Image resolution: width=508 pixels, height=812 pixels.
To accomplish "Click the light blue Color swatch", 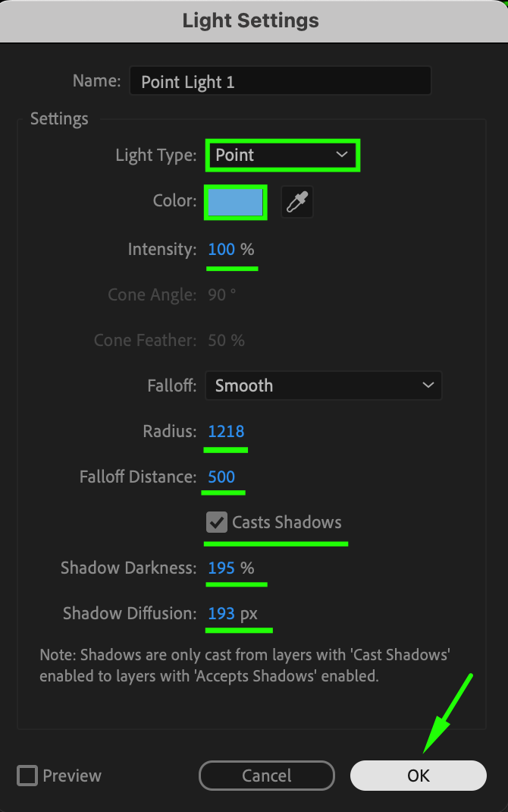I will point(236,203).
